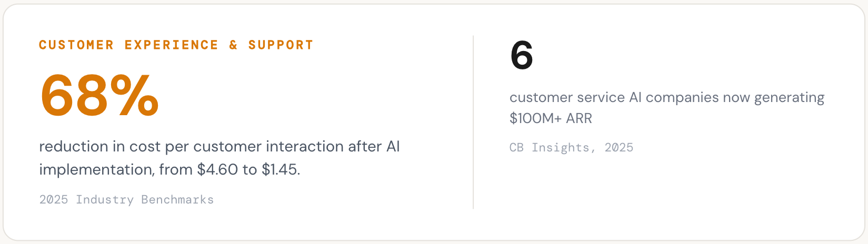This screenshot has height=244, width=868.
Task: Click the vertical divider between stats
Action: [x=473, y=122]
